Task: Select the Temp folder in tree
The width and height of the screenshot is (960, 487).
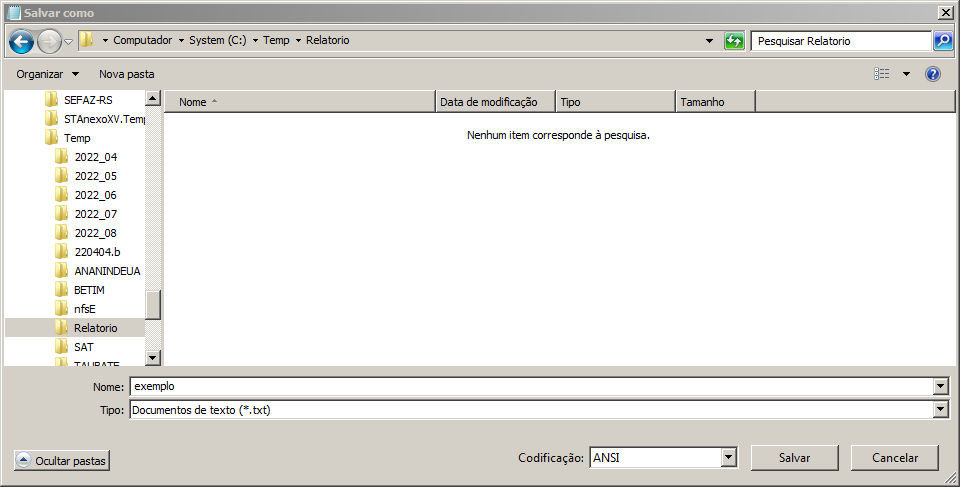Action: (77, 138)
